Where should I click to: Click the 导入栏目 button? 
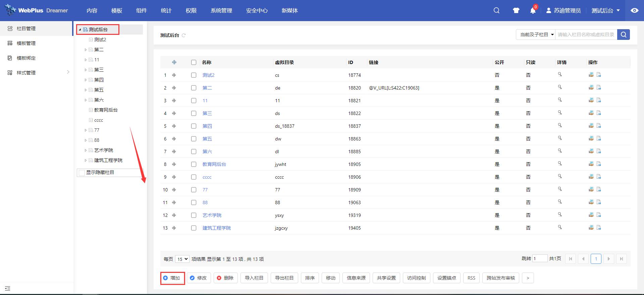click(x=254, y=278)
